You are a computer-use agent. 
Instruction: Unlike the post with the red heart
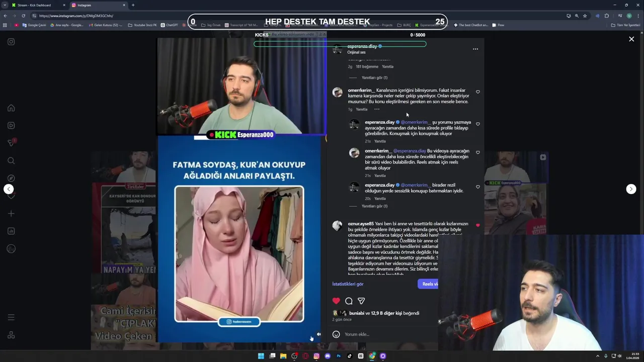(336, 301)
